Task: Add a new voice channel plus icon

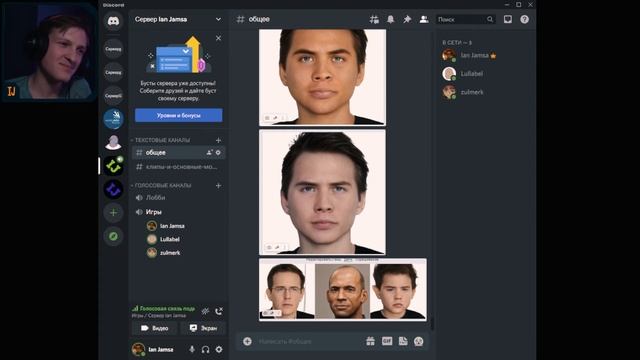Action: [218, 185]
